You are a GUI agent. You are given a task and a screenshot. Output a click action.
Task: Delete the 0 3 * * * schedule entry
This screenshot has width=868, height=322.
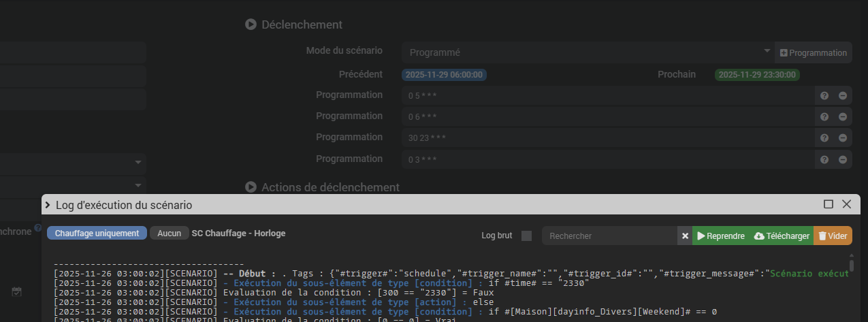pyautogui.click(x=843, y=160)
